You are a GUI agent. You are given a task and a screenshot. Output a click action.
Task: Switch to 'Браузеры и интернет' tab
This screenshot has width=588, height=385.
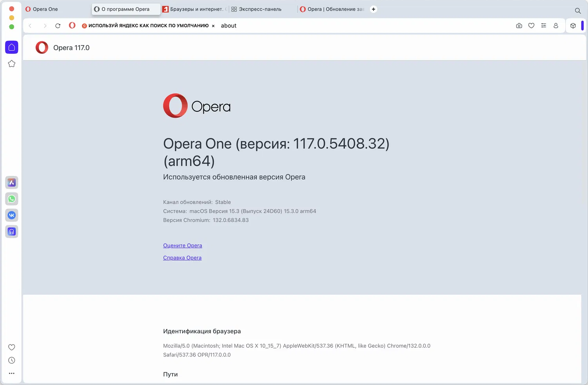coord(194,9)
